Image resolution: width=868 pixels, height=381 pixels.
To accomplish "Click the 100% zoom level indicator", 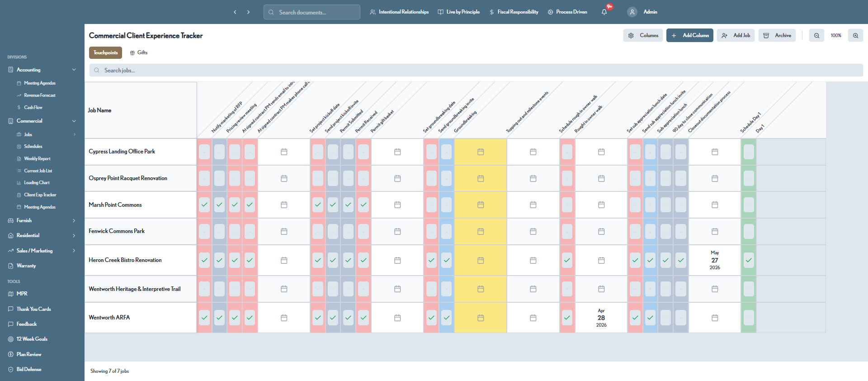I will [x=836, y=35].
